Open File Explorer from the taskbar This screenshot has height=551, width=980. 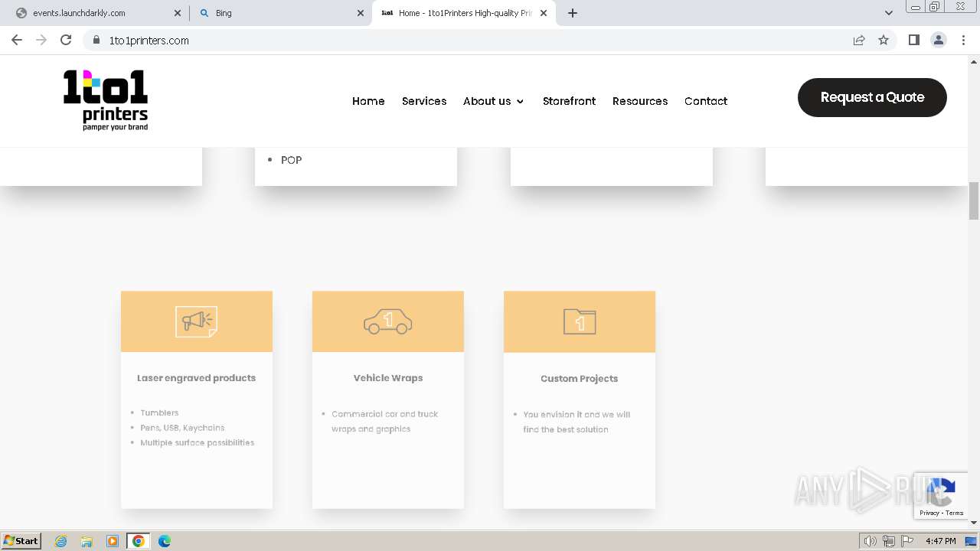tap(87, 541)
